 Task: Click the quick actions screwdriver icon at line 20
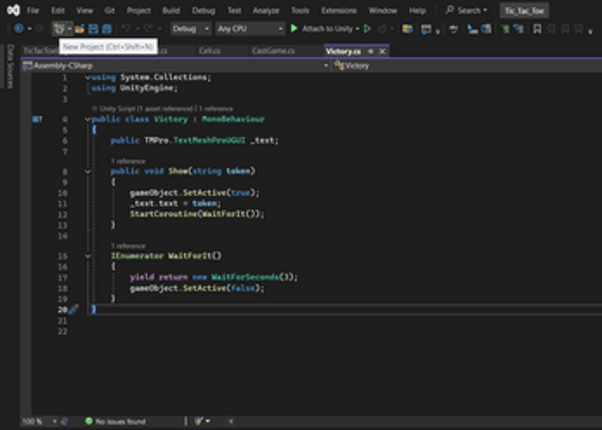pos(74,309)
